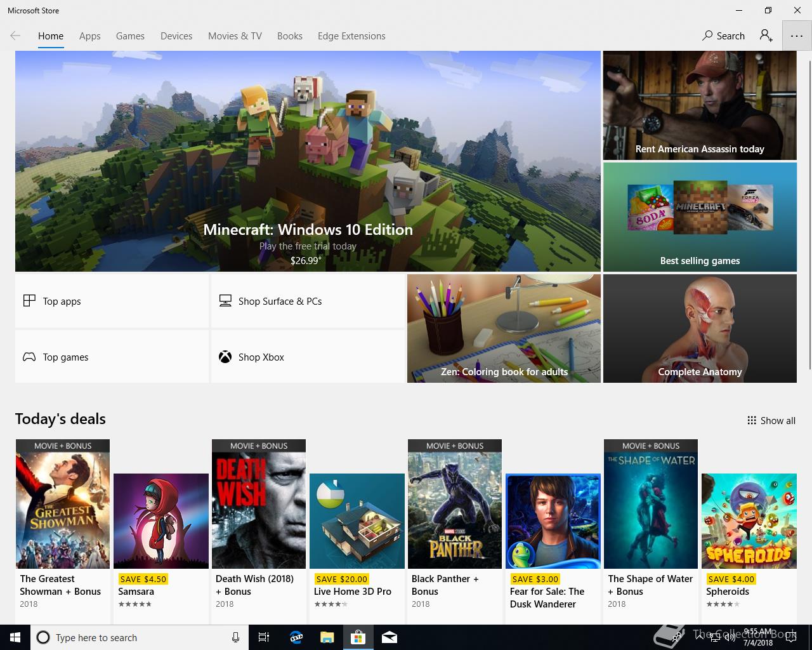Image resolution: width=812 pixels, height=650 pixels.
Task: Open the Minecraft: Windows 10 Edition banner
Action: click(308, 161)
